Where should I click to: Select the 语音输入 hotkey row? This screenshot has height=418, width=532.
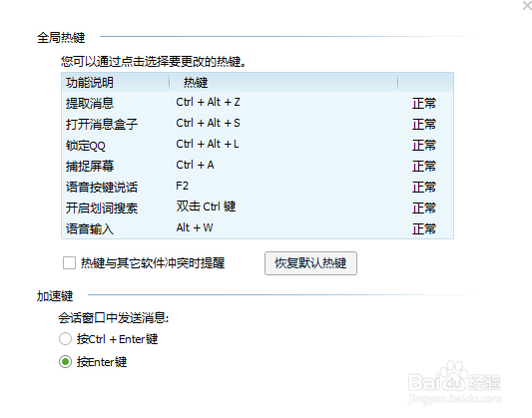point(258,228)
